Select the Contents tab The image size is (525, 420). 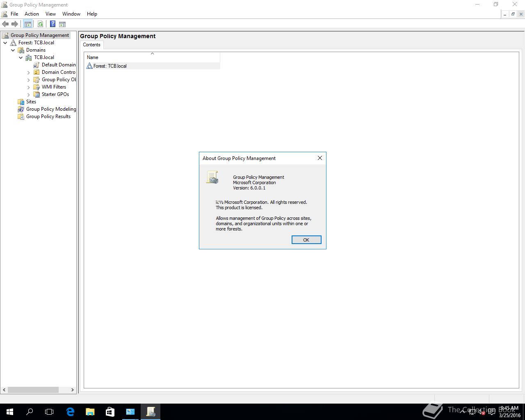click(x=91, y=45)
